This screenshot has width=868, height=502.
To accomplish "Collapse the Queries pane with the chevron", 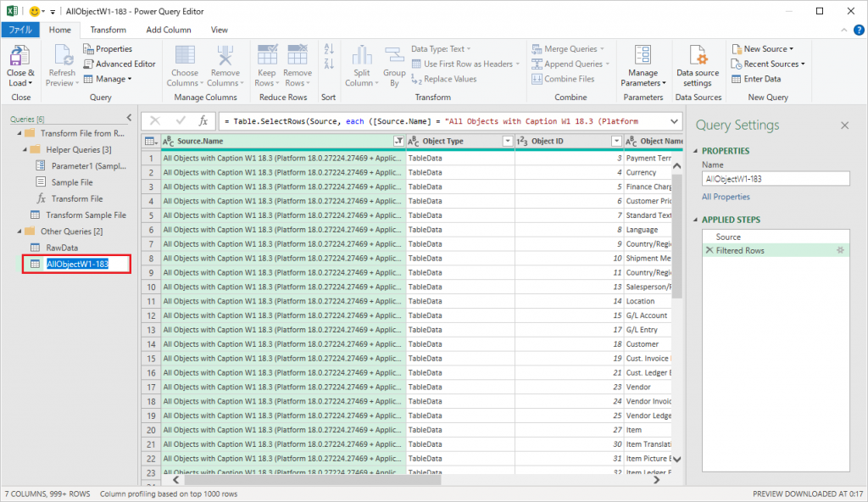I will (x=129, y=118).
